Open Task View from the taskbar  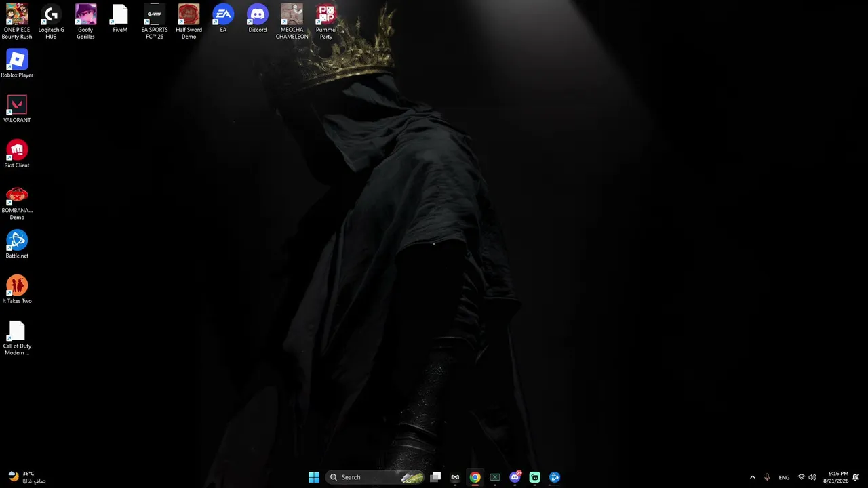(435, 477)
